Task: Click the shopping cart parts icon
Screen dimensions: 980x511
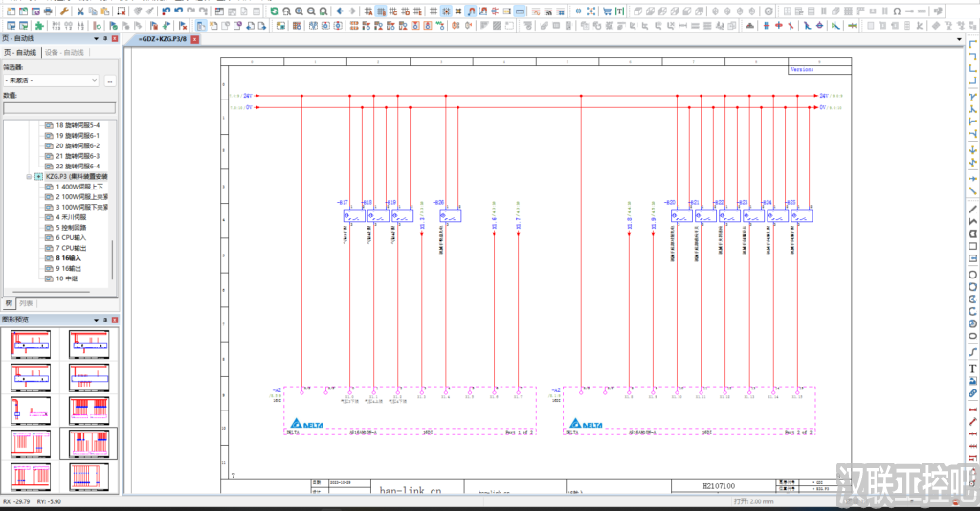Action: [x=607, y=11]
